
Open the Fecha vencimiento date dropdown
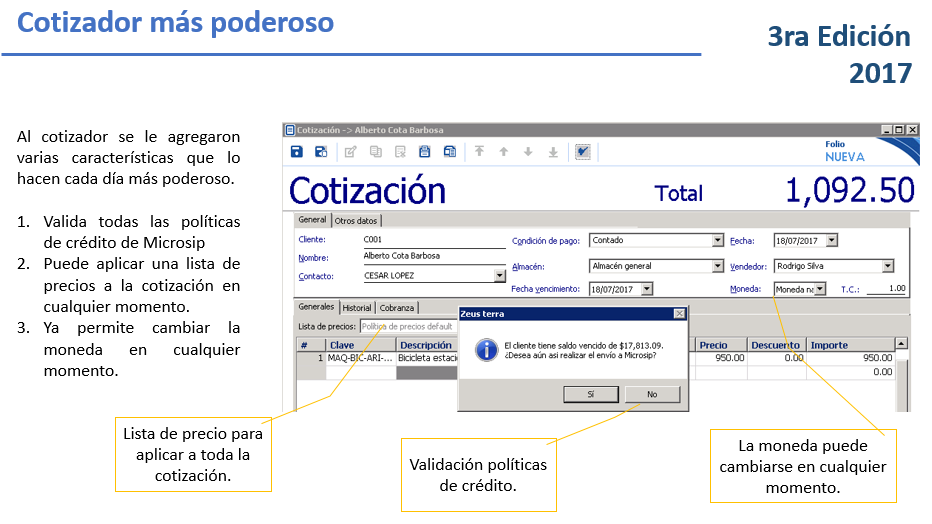coord(647,289)
